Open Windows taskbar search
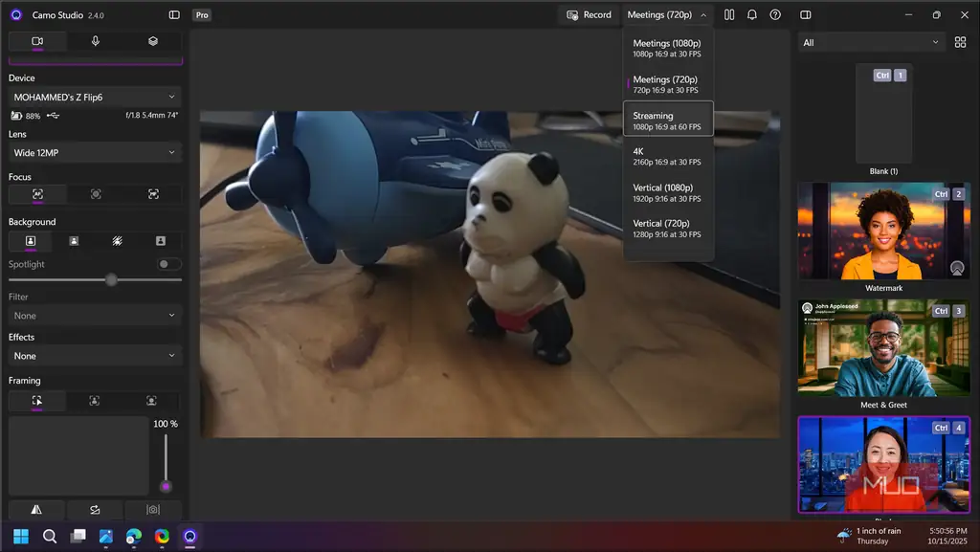This screenshot has width=980, height=552. click(50, 537)
